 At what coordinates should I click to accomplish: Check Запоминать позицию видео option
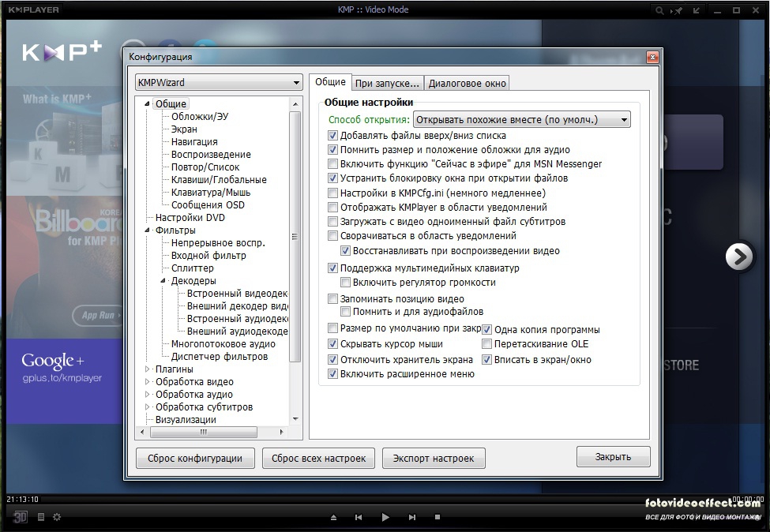coord(333,299)
